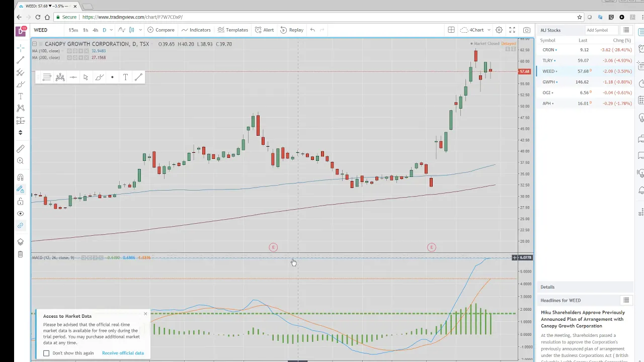Viewport: 644px width, 362px height.
Task: Select the trend line tool in left sidebar
Action: [x=20, y=60]
